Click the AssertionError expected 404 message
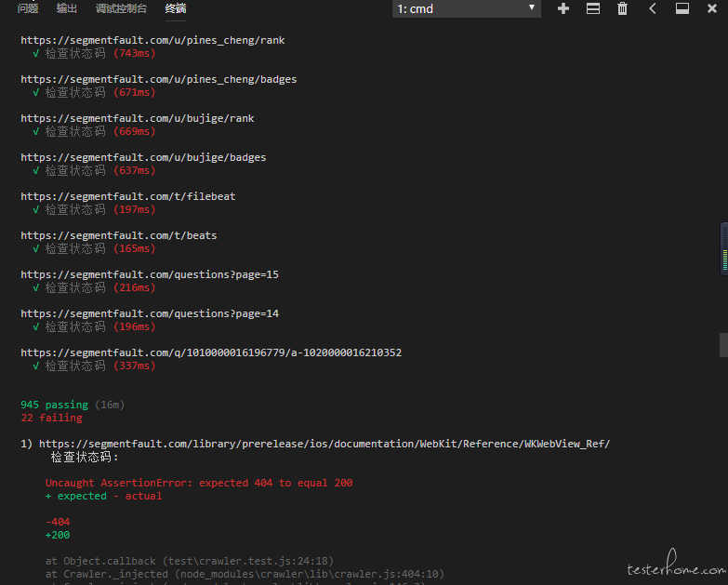 coord(199,483)
